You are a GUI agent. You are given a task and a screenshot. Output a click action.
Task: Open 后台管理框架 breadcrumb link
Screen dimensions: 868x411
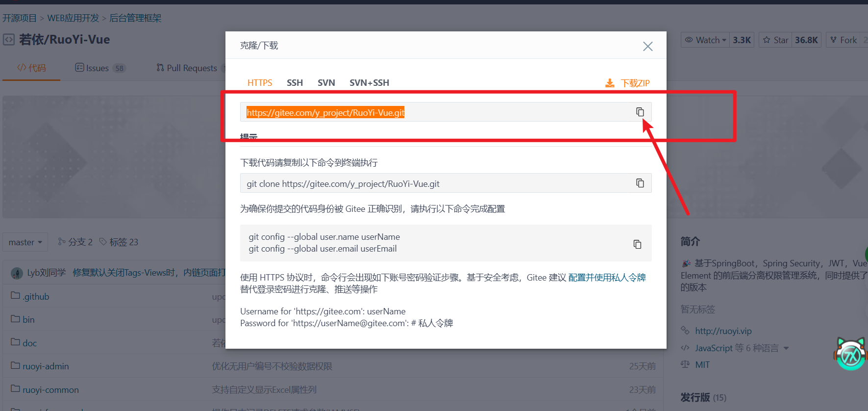(135, 18)
